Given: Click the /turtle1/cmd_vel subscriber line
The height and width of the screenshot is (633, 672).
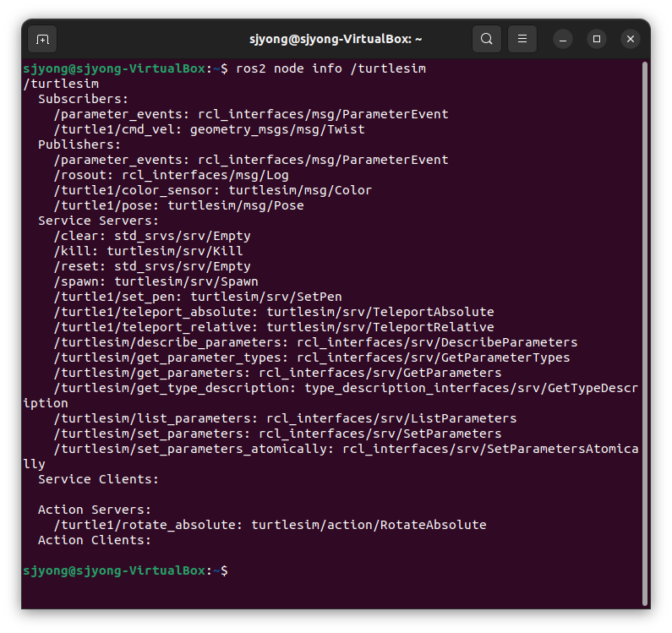Looking at the screenshot, I should click(x=209, y=129).
